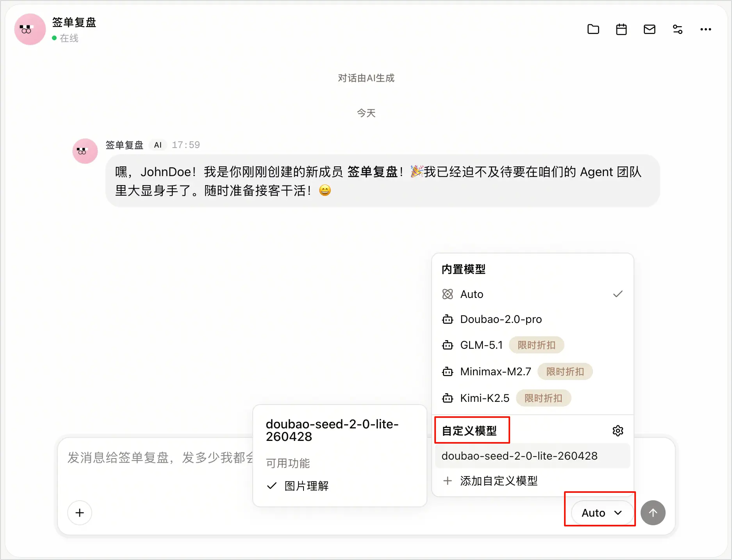Click the 限时折扣 tag beside Minimax-M2.7

coord(565,371)
